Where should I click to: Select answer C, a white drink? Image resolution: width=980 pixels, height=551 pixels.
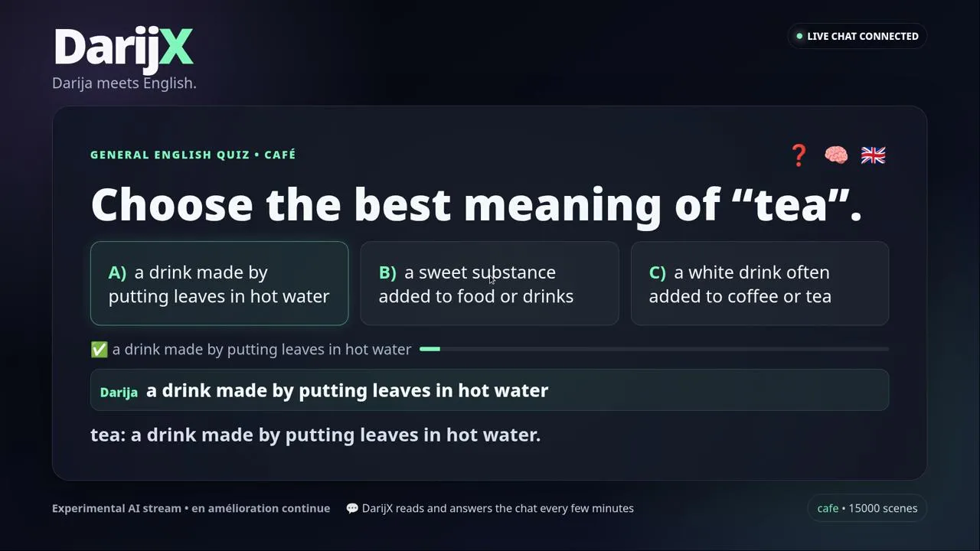[x=759, y=284]
